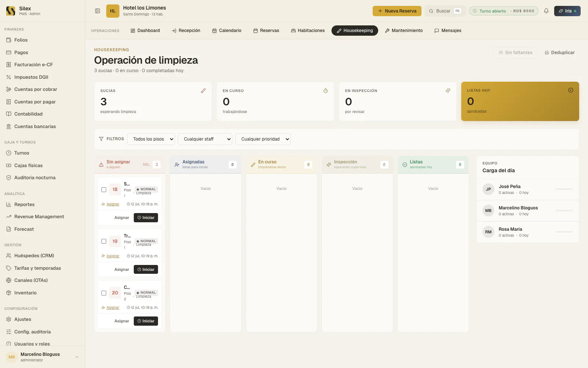Open the Todos los pisos dropdown
This screenshot has width=588, height=368.
point(151,139)
